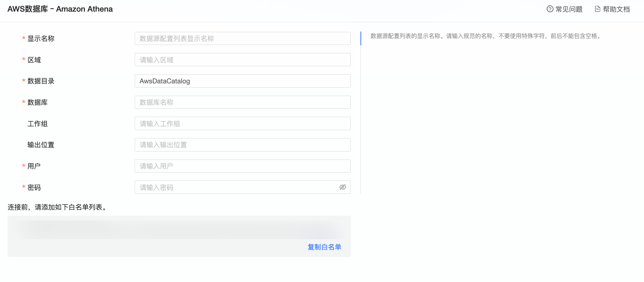
Task: Click the 用户 field label
Action: (x=34, y=166)
